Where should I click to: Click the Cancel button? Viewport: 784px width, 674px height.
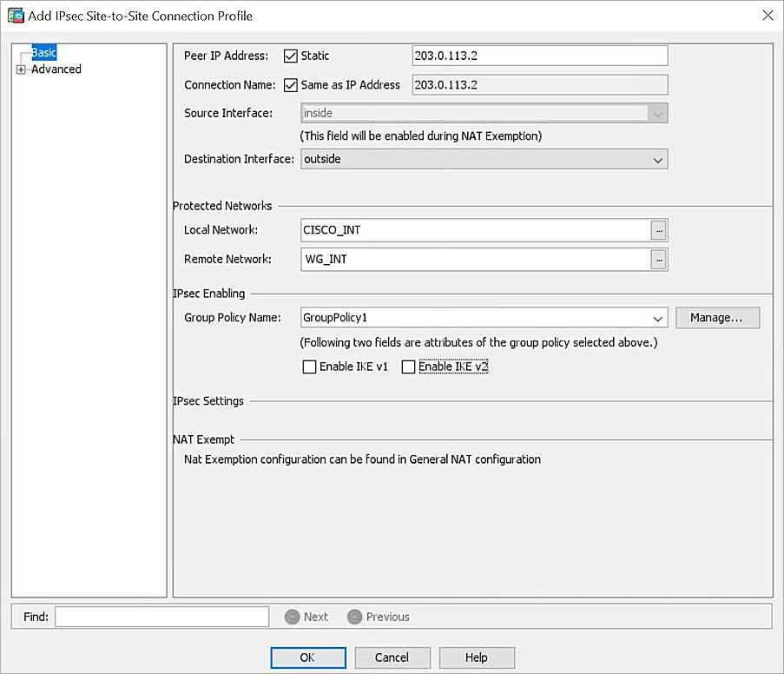point(392,657)
